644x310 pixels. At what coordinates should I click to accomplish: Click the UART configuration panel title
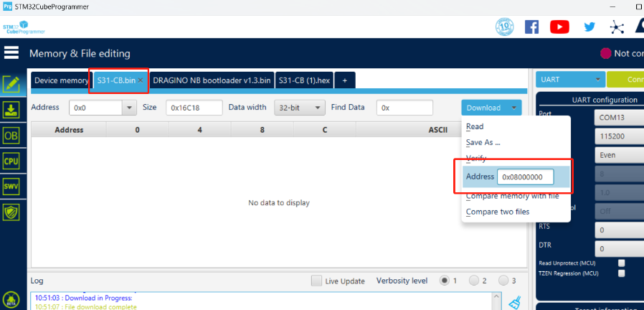(605, 100)
